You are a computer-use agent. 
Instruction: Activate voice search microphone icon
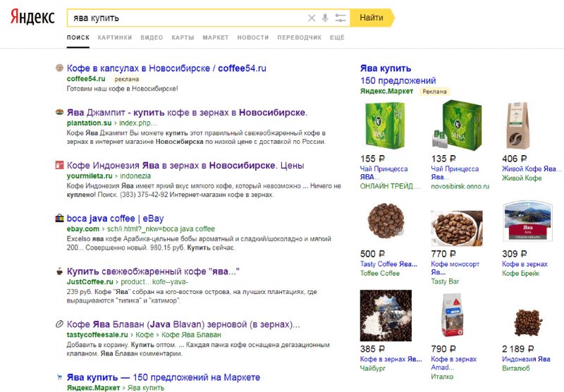325,18
